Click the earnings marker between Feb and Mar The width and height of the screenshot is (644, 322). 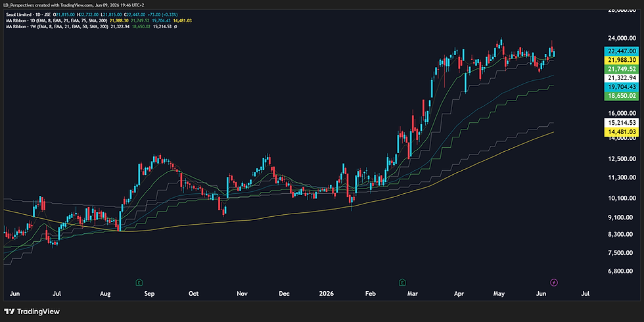[x=402, y=282]
